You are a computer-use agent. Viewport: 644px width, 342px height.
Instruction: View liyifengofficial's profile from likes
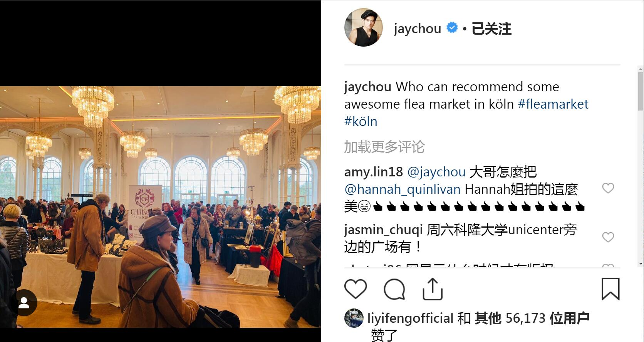(410, 319)
